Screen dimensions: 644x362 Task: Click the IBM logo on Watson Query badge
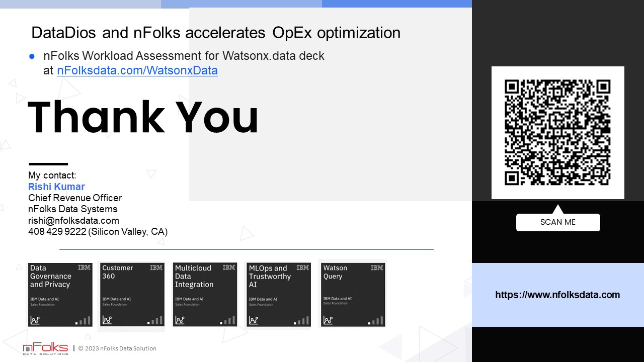point(377,268)
